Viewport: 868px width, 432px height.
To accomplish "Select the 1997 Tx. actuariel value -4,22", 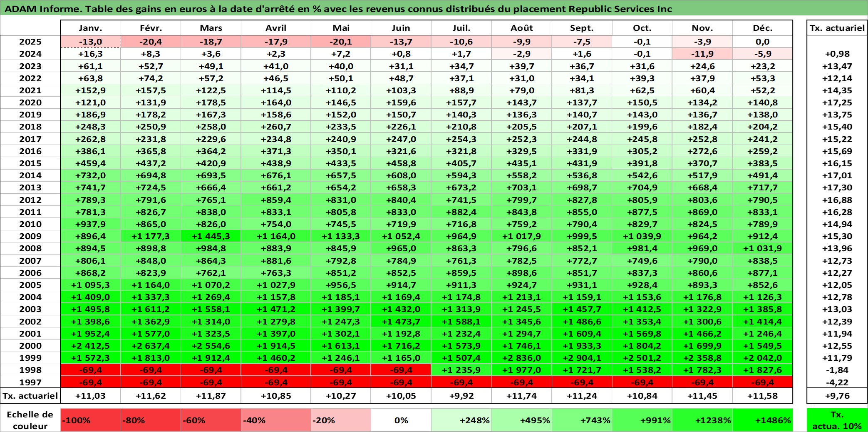I will 837,382.
